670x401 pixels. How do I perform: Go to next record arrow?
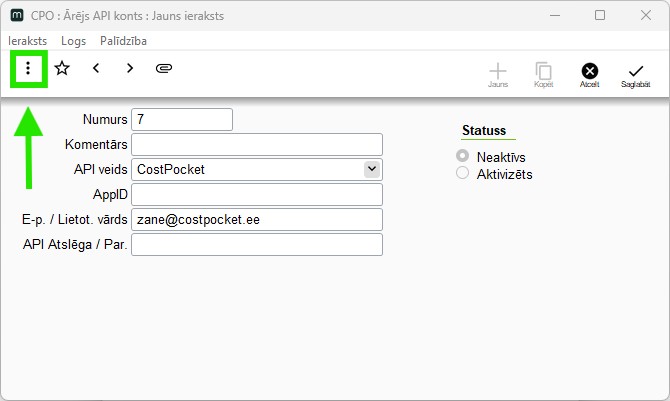tap(130, 68)
